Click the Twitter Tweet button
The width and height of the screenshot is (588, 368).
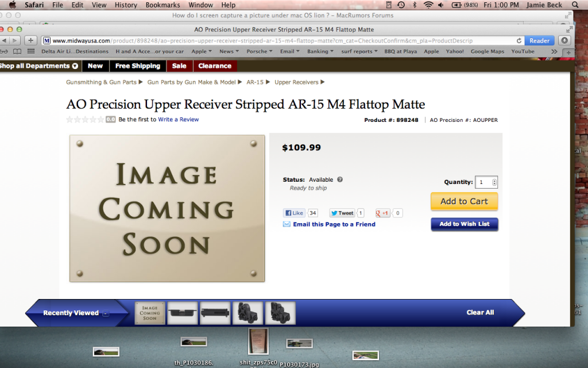[342, 213]
